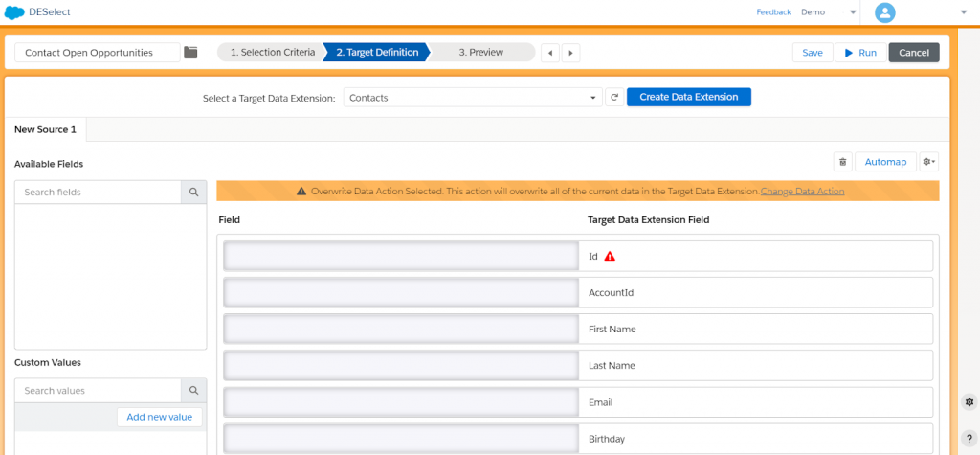Click the empty field slot for Last Name
Viewport: 980px width, 455px height.
(x=401, y=366)
